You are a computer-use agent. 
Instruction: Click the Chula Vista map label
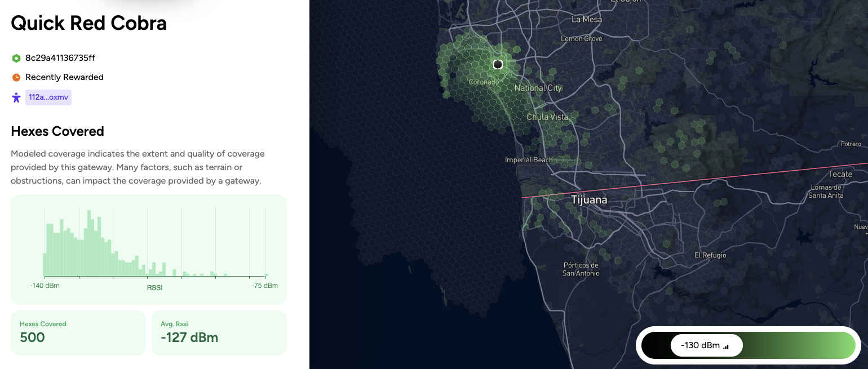547,117
